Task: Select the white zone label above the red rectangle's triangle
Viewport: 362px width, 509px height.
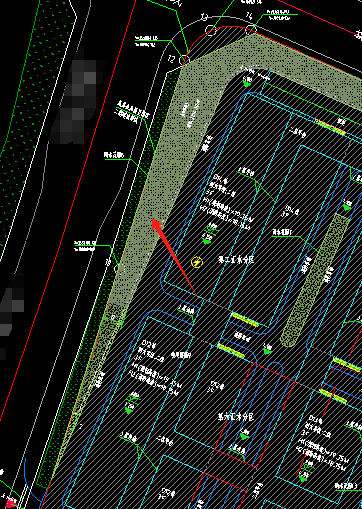Action: [x=236, y=417]
